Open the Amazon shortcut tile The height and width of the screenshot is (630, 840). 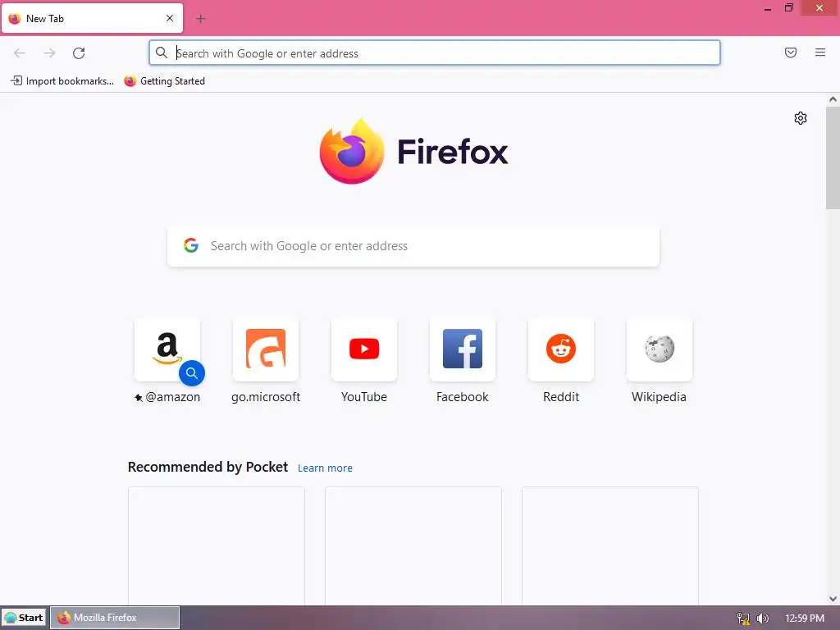pos(167,349)
